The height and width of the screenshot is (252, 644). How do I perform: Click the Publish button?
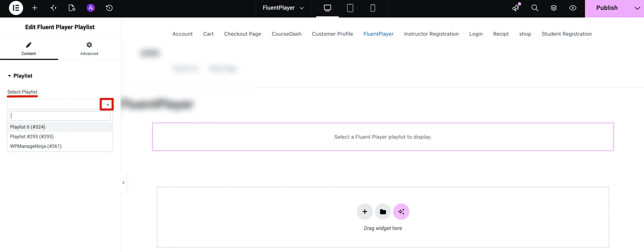607,8
